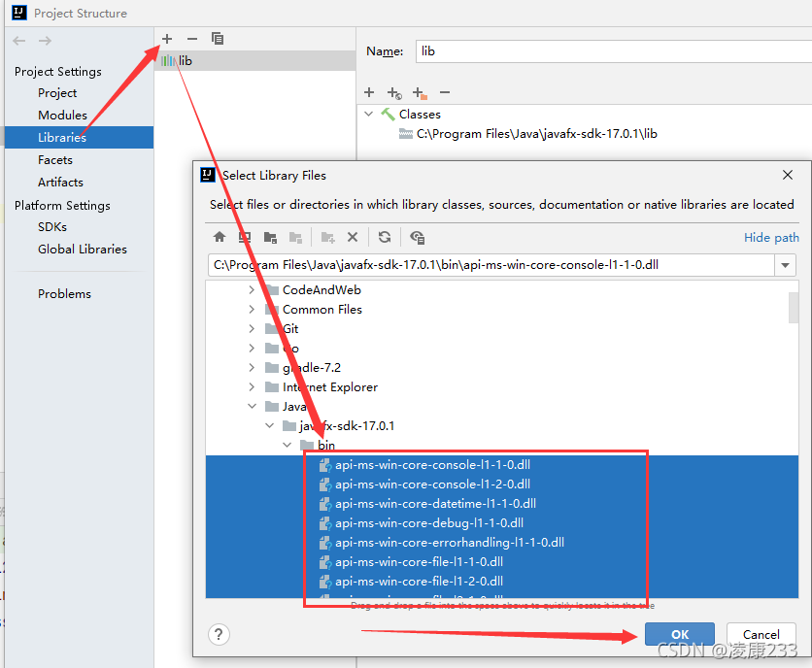Viewport: 812px width, 668px height.
Task: Collapse the javafx-sdk-17.0.1 folder
Action: [x=269, y=425]
